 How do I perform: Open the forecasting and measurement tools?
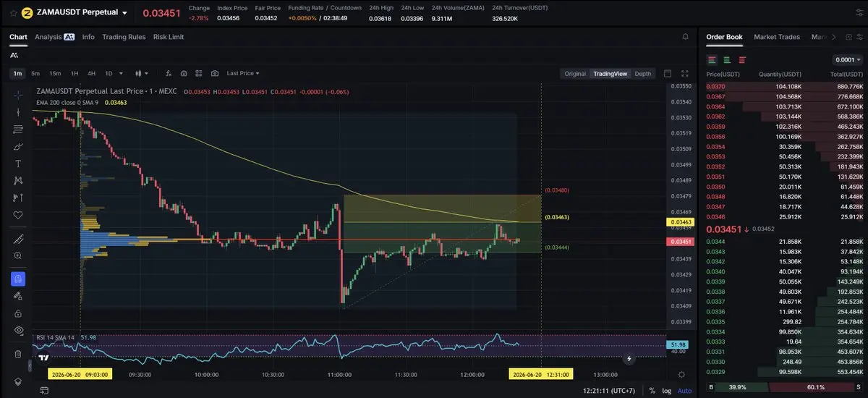click(x=18, y=198)
